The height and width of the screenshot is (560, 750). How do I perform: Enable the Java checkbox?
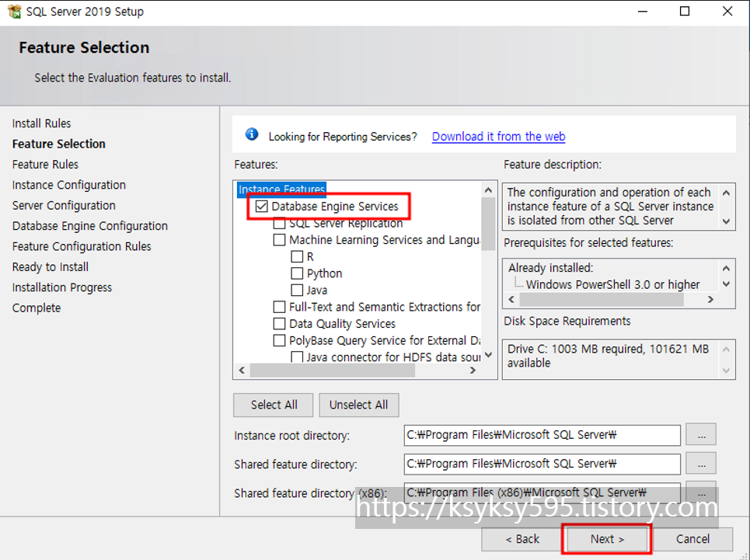[297, 290]
